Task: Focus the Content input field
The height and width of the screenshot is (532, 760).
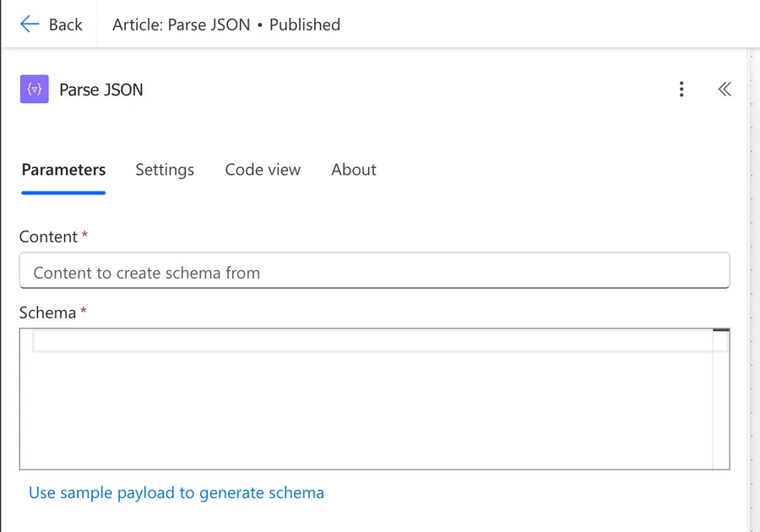Action: pyautogui.click(x=374, y=273)
